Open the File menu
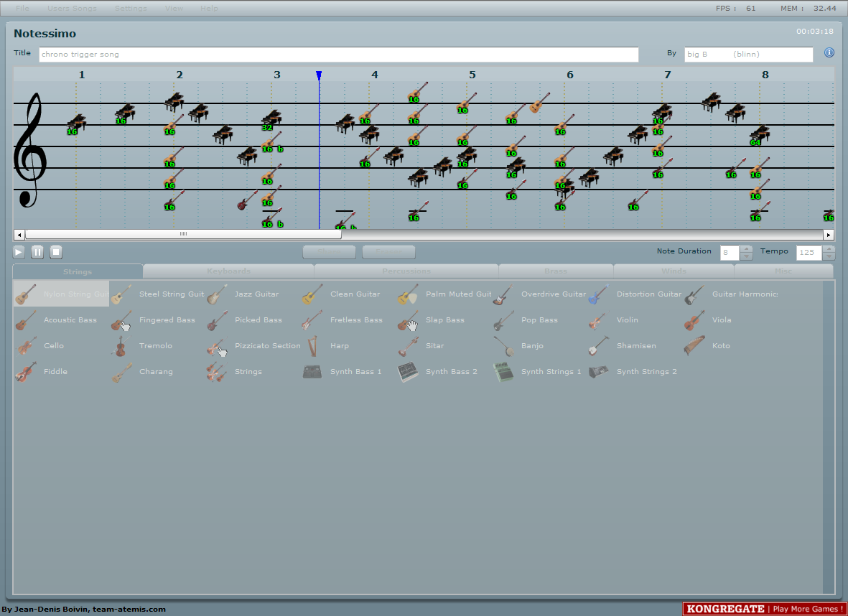 pos(23,8)
